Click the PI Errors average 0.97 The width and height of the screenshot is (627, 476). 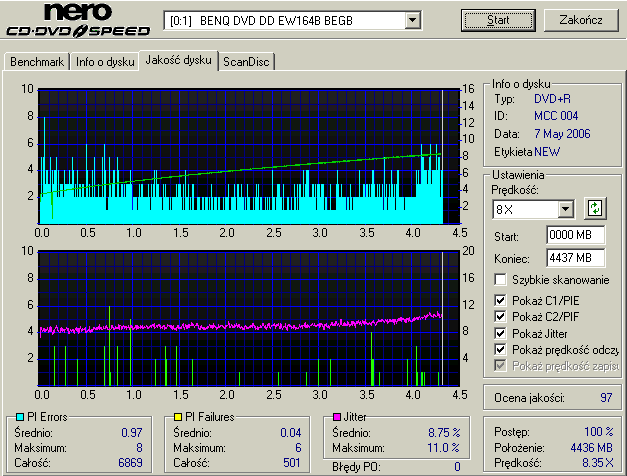(132, 432)
